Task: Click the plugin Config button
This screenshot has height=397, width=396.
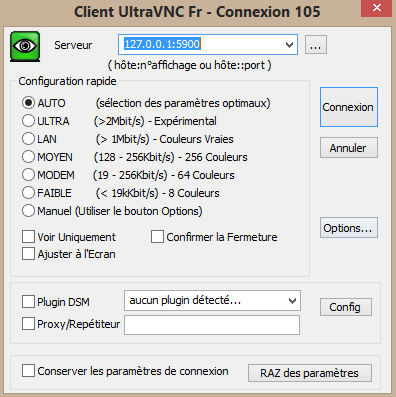Action: click(346, 307)
